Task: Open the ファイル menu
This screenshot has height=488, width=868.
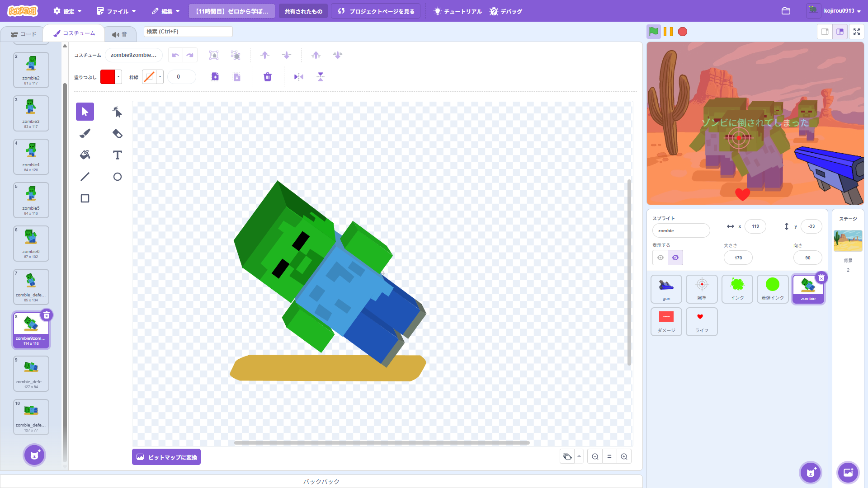Action: pyautogui.click(x=116, y=11)
